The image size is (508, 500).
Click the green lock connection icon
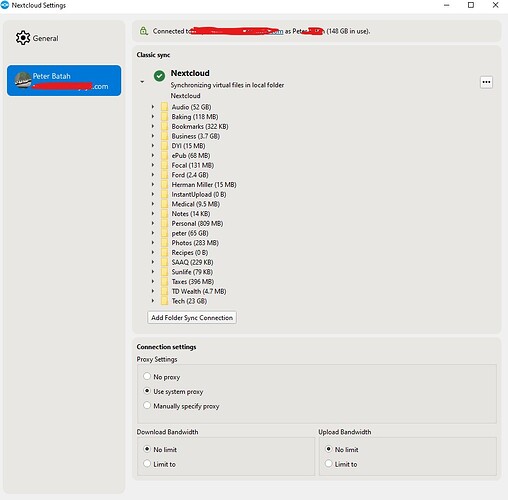(x=144, y=31)
